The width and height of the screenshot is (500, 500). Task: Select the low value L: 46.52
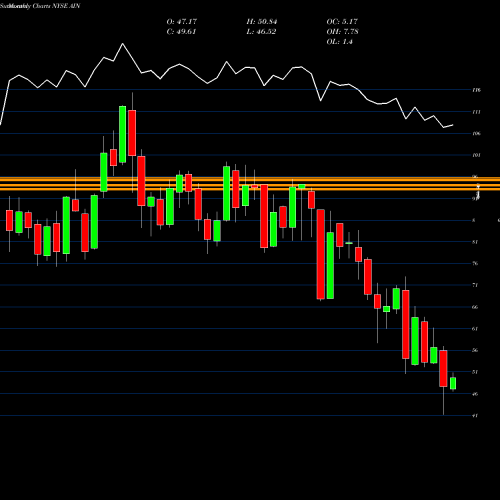(x=261, y=32)
